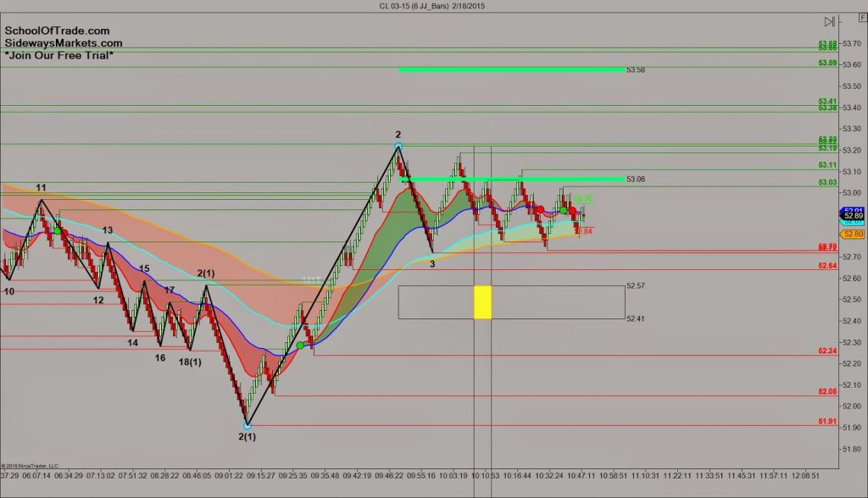Screen dimensions: 868x498
Task: Select wave label 16
Action: 160,358
